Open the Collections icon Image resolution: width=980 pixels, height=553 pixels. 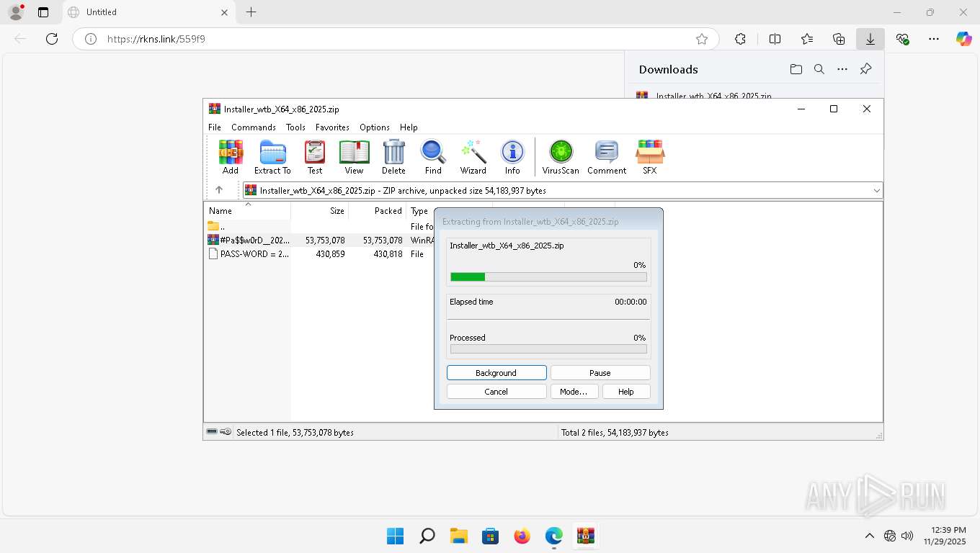pos(839,39)
